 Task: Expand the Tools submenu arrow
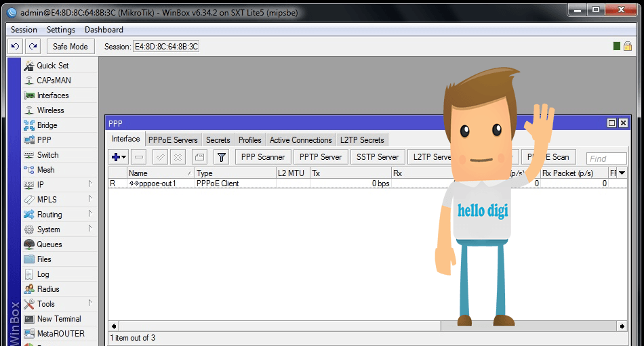tap(90, 303)
